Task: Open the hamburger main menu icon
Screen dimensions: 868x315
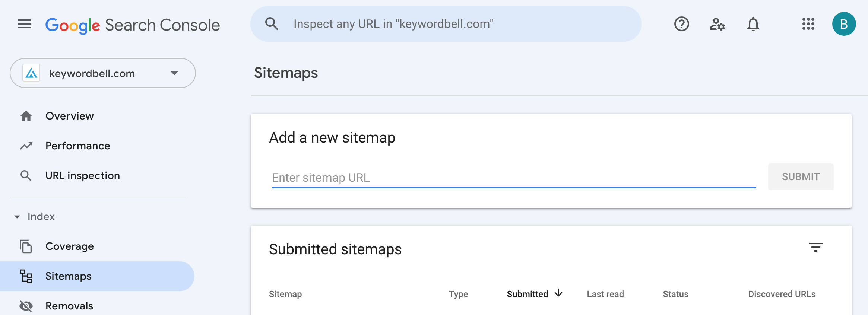Action: (25, 24)
